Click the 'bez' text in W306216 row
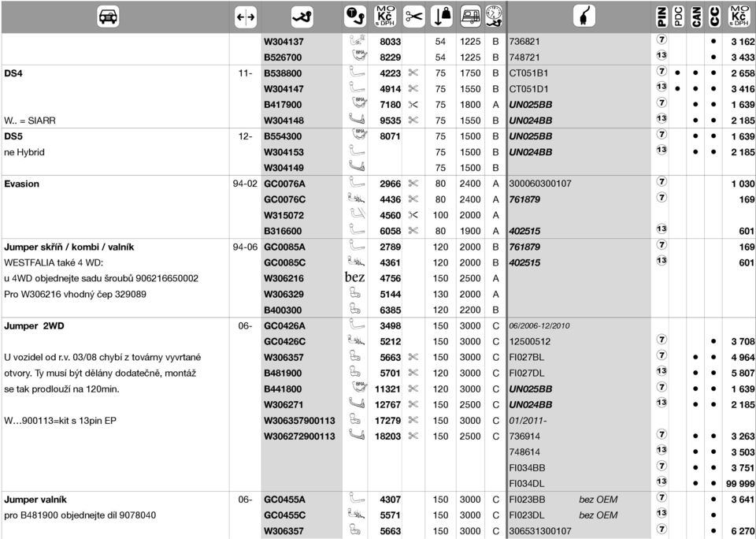This screenshot has height=539, width=756. (x=355, y=277)
